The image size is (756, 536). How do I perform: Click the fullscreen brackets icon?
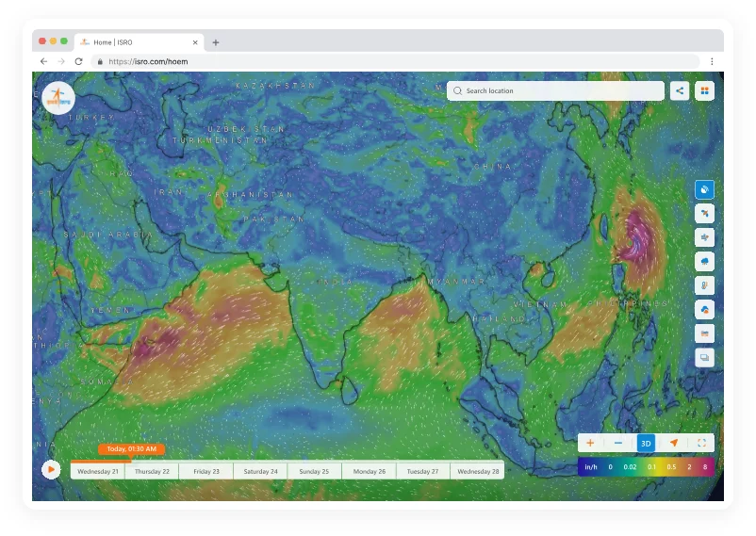point(701,443)
